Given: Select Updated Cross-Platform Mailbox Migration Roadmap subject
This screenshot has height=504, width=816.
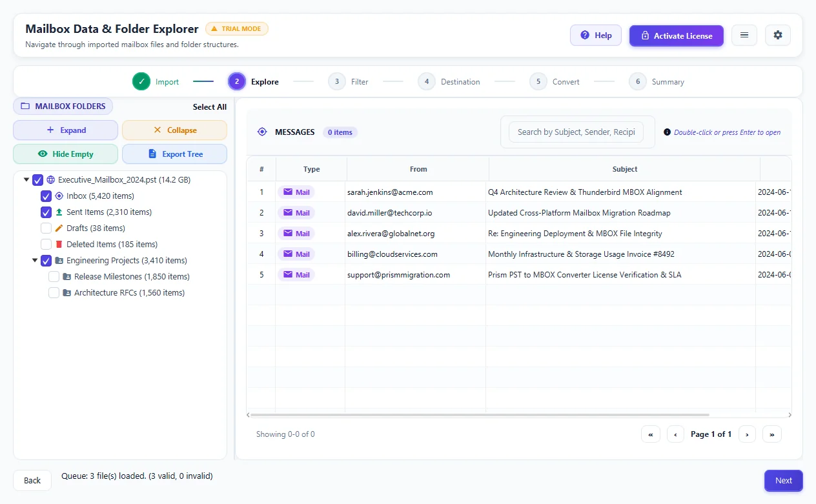Looking at the screenshot, I should click(621, 213).
